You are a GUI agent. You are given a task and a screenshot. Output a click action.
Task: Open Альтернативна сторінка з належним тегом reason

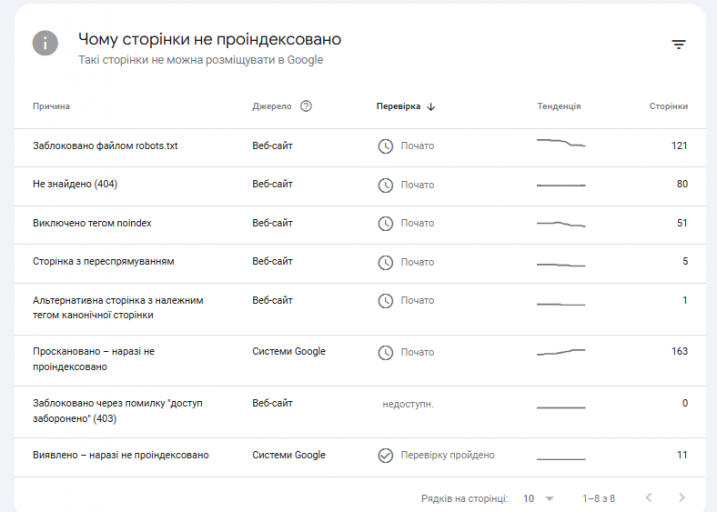pos(118,308)
